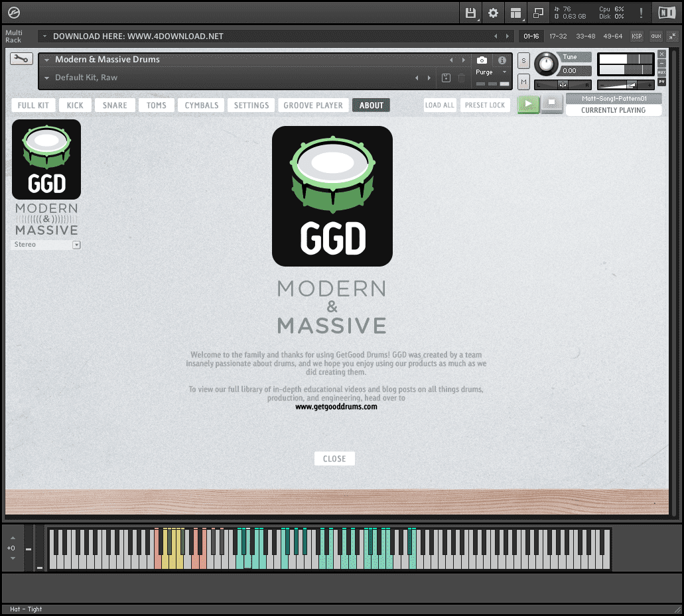This screenshot has width=684, height=616.
Task: Delete snapshot with trash icon
Action: (462, 78)
